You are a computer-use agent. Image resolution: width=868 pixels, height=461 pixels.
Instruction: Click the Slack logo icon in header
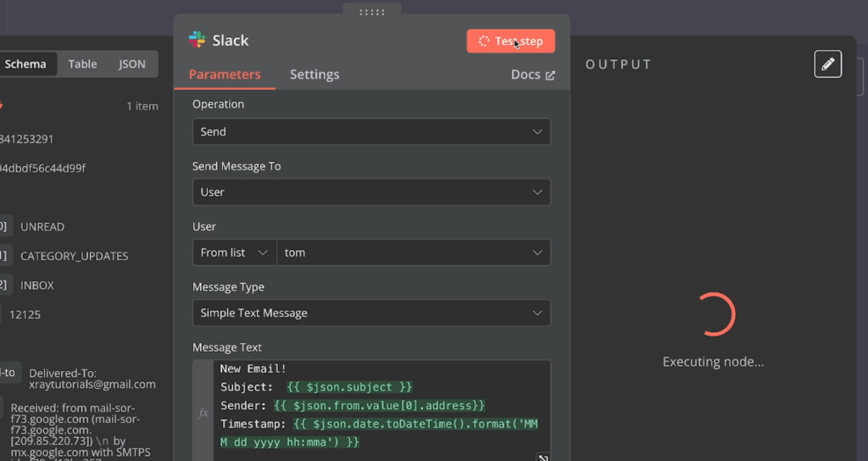click(197, 40)
